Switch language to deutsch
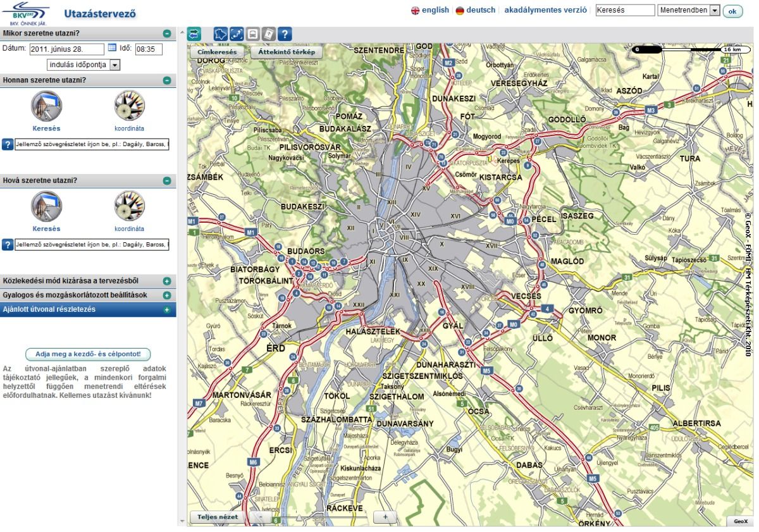This screenshot has height=532, width=759. [481, 10]
